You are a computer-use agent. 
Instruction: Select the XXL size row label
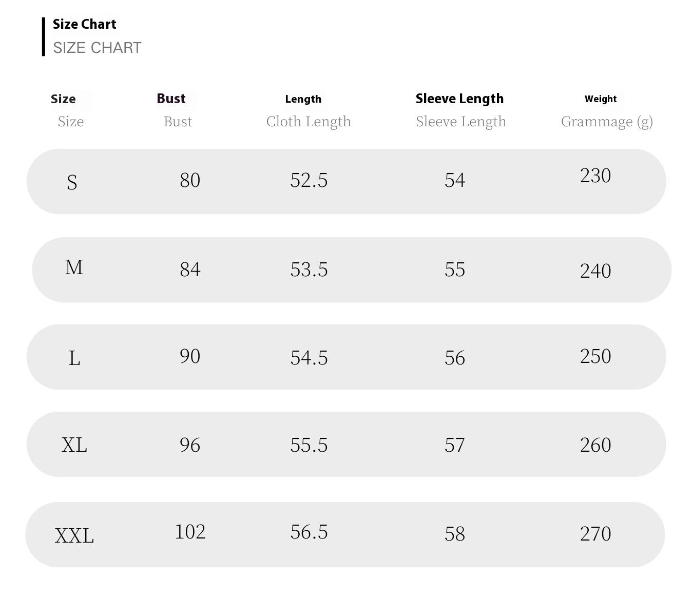74,536
